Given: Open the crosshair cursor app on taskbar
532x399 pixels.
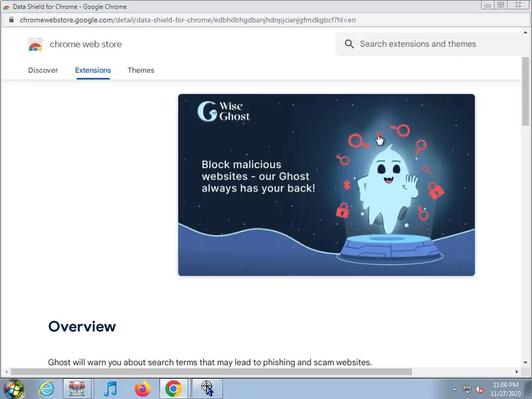Looking at the screenshot, I should point(207,389).
